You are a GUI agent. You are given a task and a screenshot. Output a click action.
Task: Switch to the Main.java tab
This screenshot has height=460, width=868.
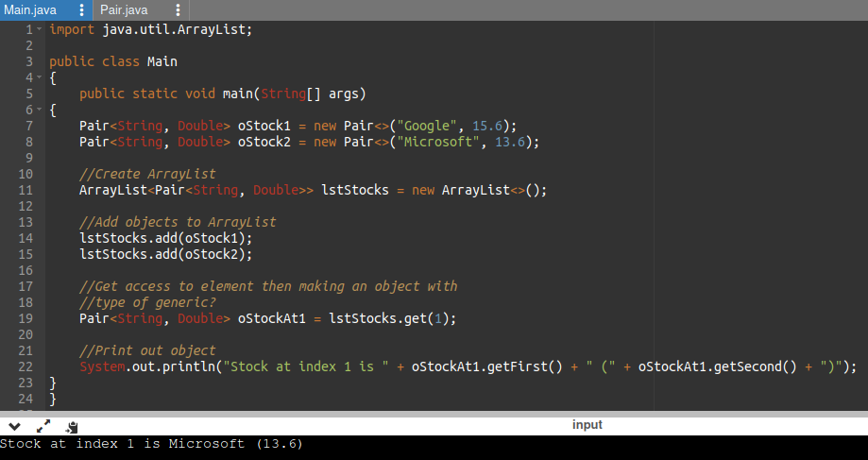click(31, 10)
